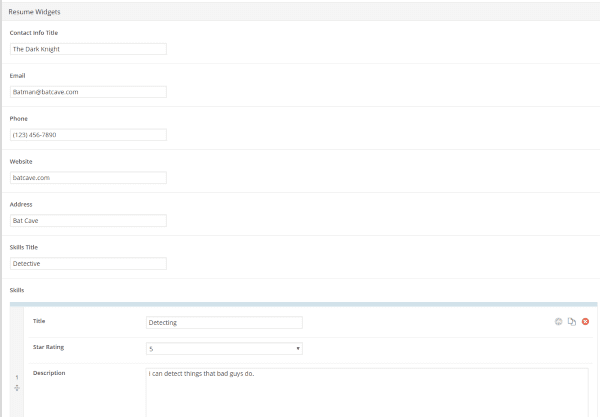Open the Star Rating dropdown
This screenshot has height=417, width=600.
[x=224, y=348]
